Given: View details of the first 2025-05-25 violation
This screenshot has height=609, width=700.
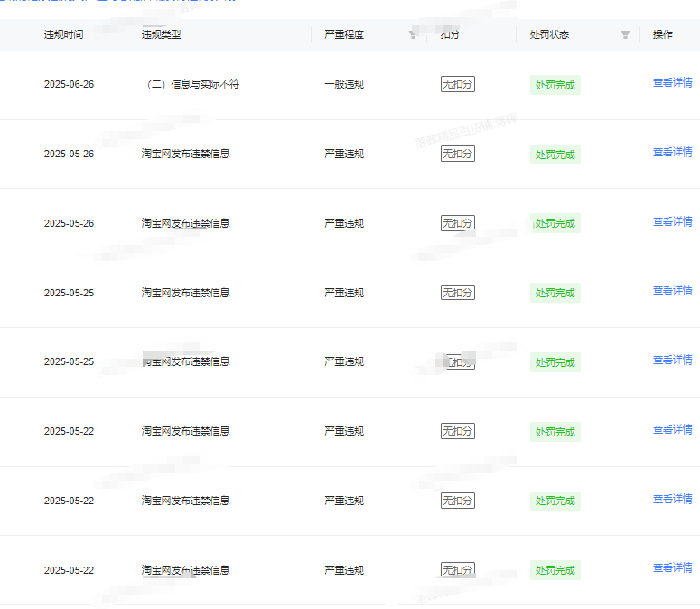Looking at the screenshot, I should point(672,291).
